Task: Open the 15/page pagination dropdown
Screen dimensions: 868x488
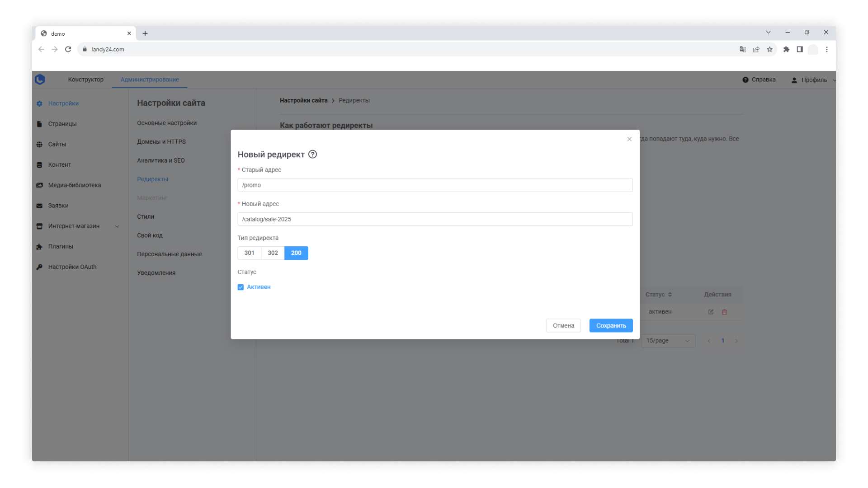Action: 667,341
